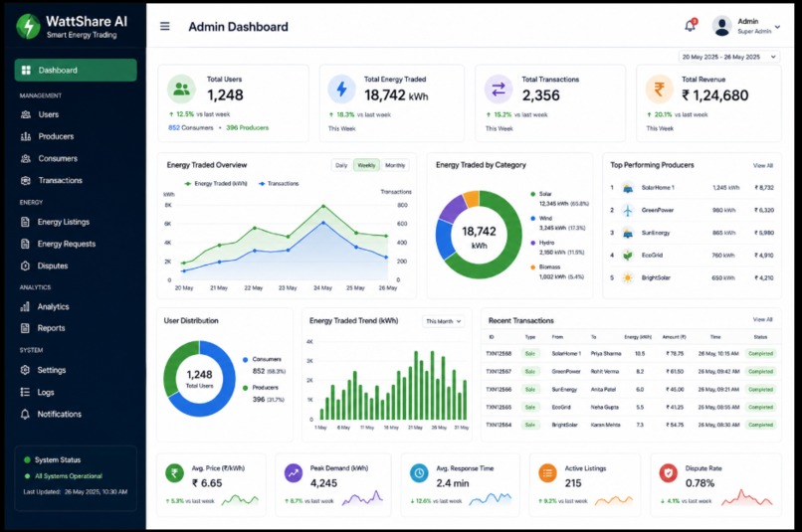The height and width of the screenshot is (532, 802).
Task: Click the 396 Producers link
Action: pyautogui.click(x=247, y=127)
